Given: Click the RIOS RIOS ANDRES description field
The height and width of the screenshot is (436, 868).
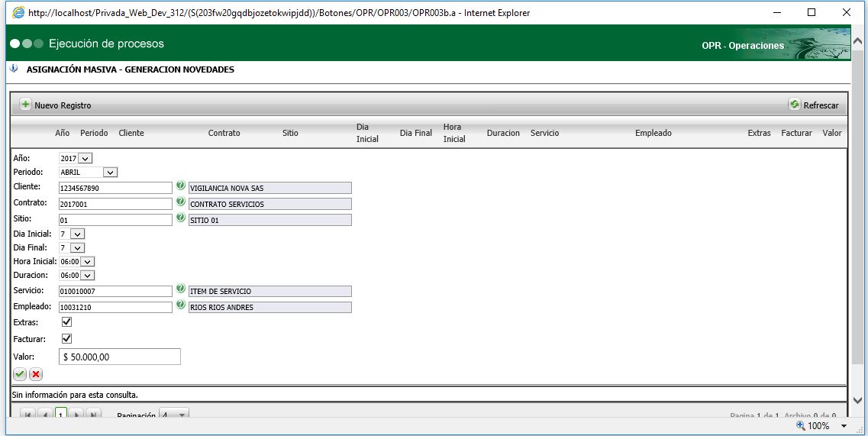Looking at the screenshot, I should [270, 308].
